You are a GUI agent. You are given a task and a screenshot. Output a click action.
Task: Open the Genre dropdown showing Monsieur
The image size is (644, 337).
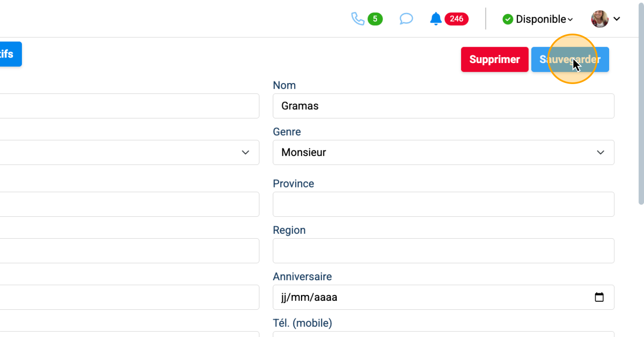443,153
